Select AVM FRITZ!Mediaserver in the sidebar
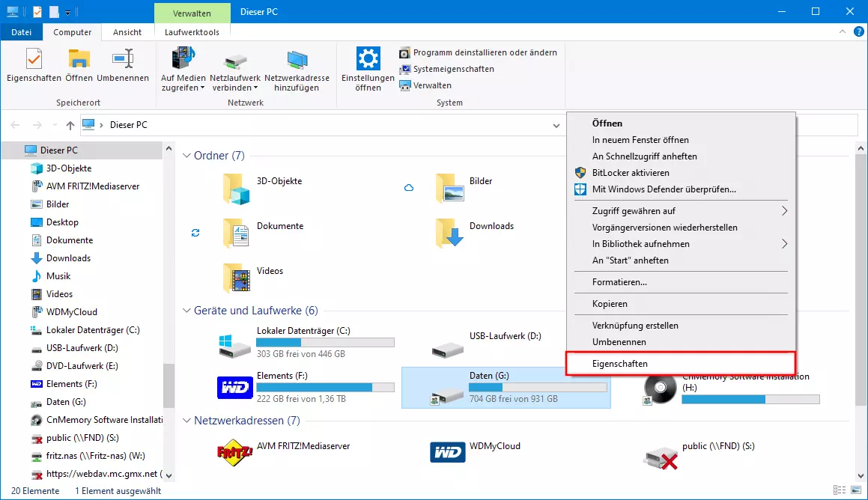The image size is (868, 500). point(92,186)
